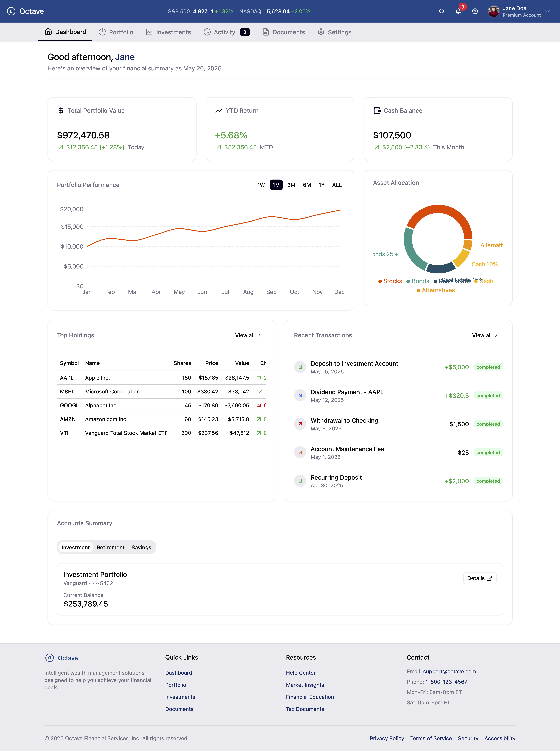The width and height of the screenshot is (560, 751).
Task: Click Withdrawal to Checking arrow icon
Action: [300, 424]
